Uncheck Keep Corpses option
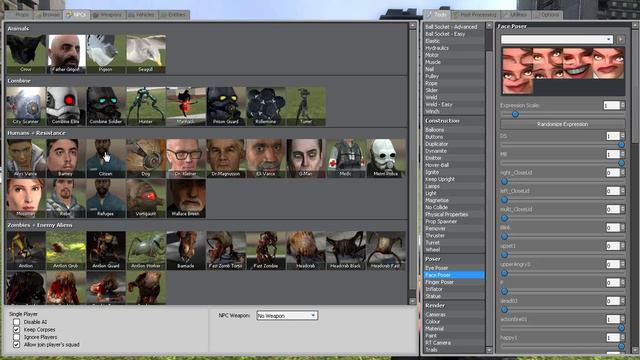 pos(16,329)
